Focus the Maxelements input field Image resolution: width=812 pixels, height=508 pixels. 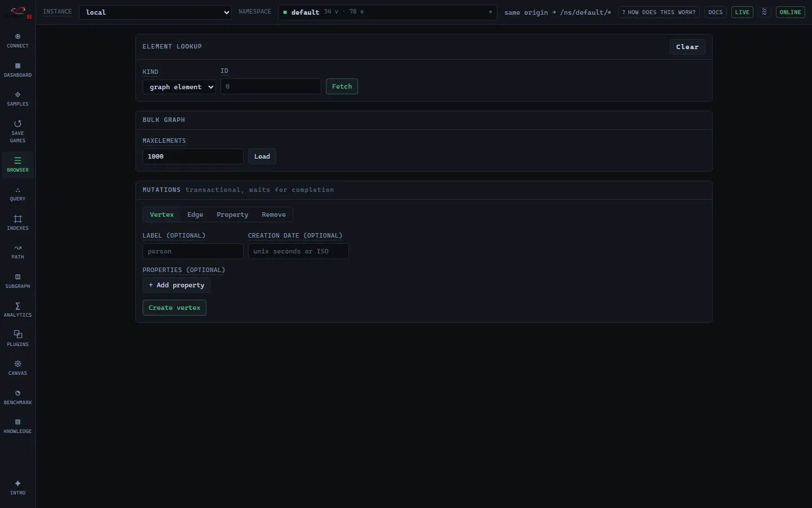pyautogui.click(x=193, y=156)
